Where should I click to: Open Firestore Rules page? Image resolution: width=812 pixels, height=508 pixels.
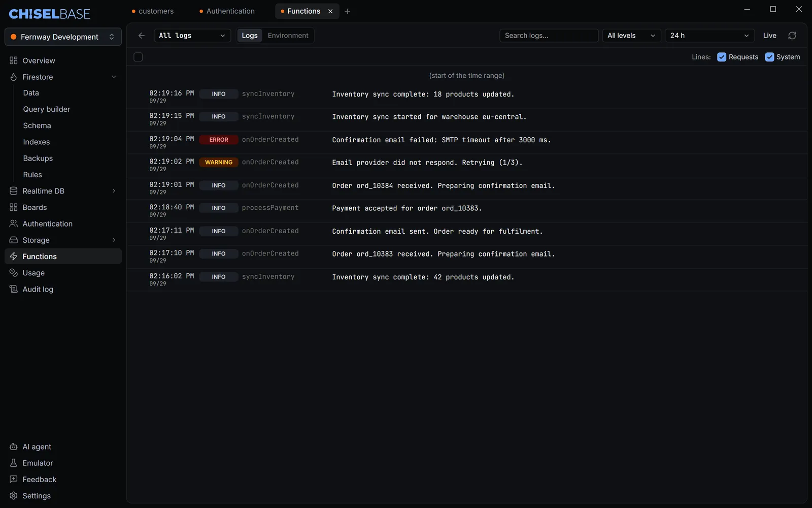pyautogui.click(x=32, y=175)
